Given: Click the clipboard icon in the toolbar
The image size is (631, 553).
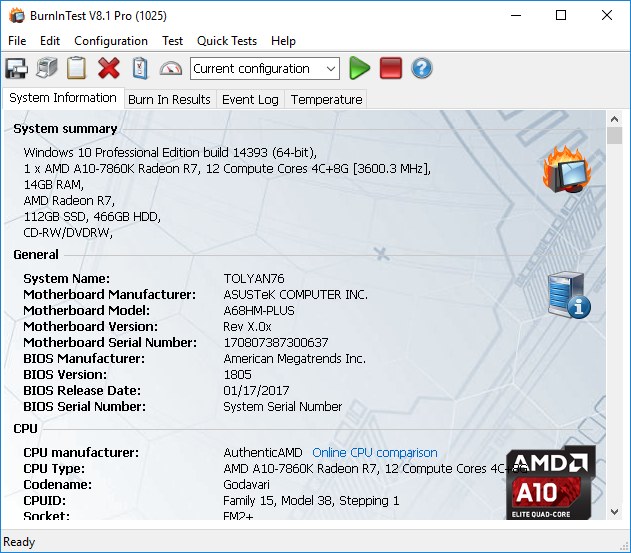Looking at the screenshot, I should 77,68.
